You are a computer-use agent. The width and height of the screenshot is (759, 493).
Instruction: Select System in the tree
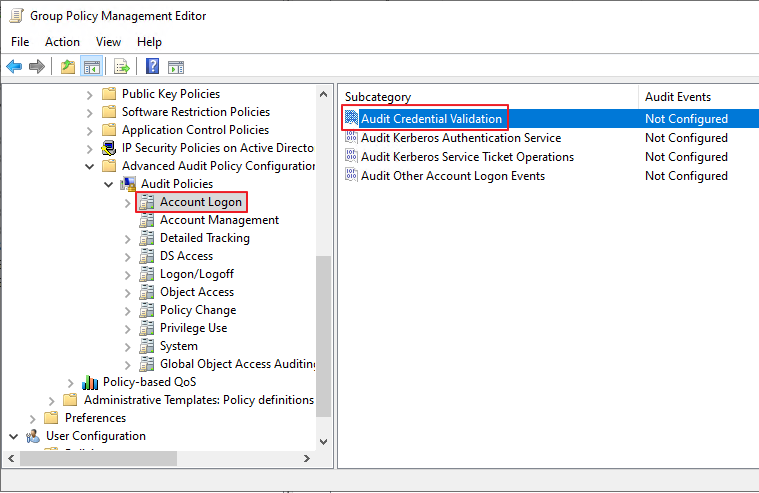click(x=179, y=346)
